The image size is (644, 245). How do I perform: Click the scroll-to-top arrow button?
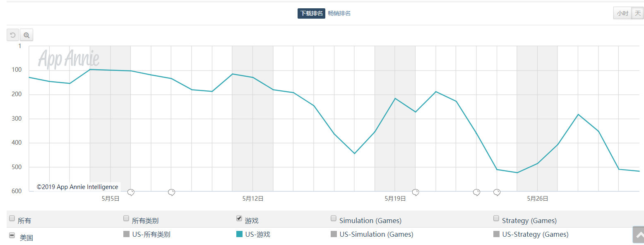tap(638, 235)
